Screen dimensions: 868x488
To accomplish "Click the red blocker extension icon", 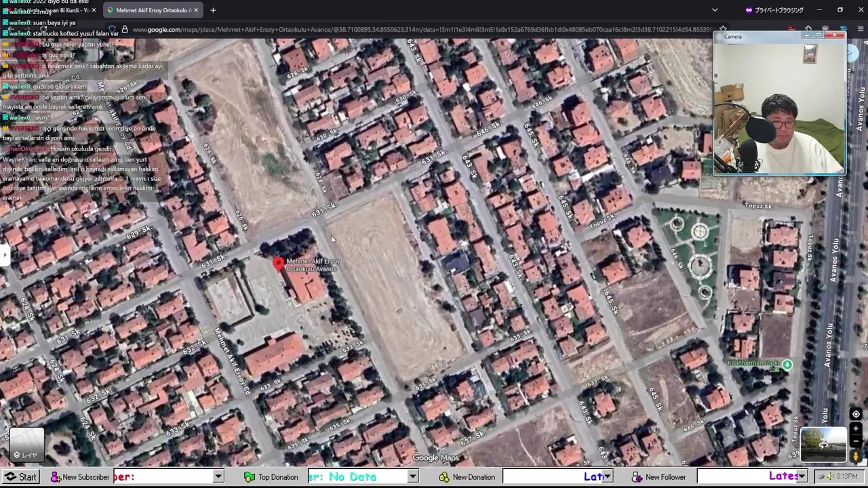I will coord(791,30).
